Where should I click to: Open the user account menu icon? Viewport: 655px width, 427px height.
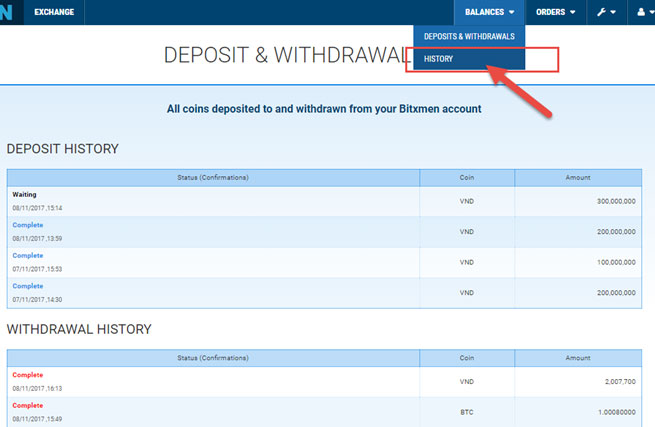click(x=642, y=12)
